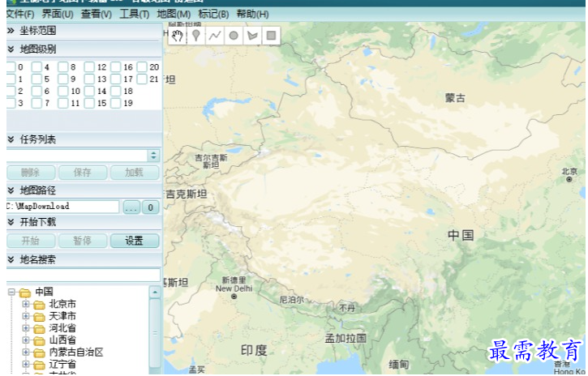Click the 北京市 folder icon
The height and width of the screenshot is (376, 588).
(x=40, y=305)
